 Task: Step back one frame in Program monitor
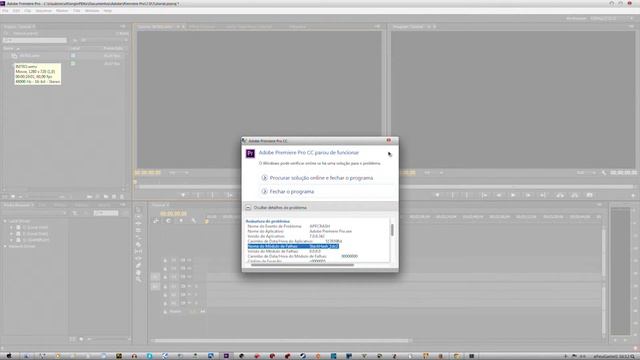click(x=499, y=196)
